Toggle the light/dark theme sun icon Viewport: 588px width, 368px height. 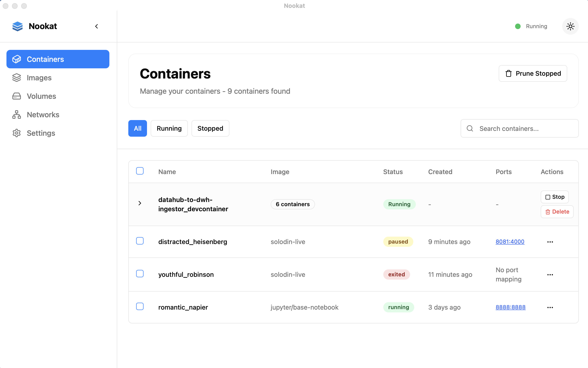click(x=570, y=26)
